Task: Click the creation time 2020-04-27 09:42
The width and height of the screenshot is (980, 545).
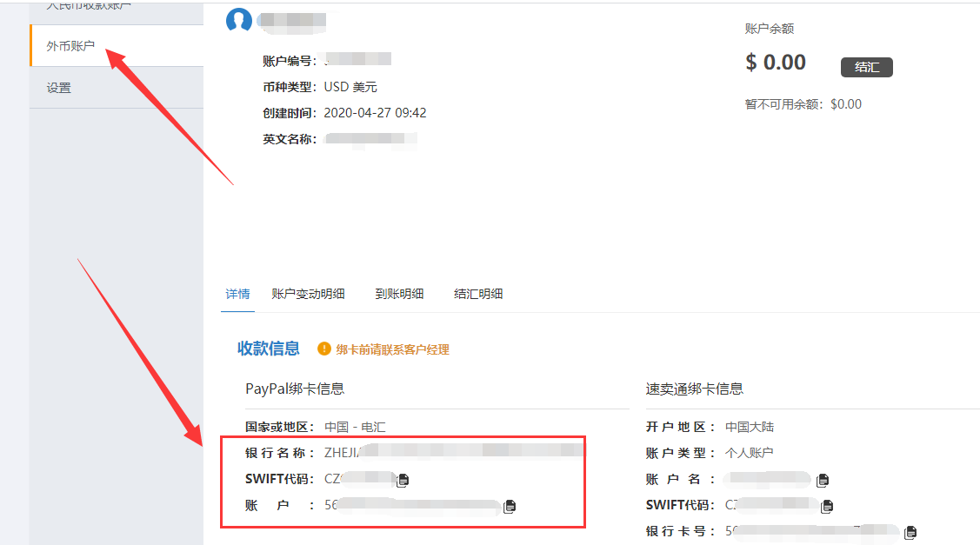Action: tap(375, 113)
